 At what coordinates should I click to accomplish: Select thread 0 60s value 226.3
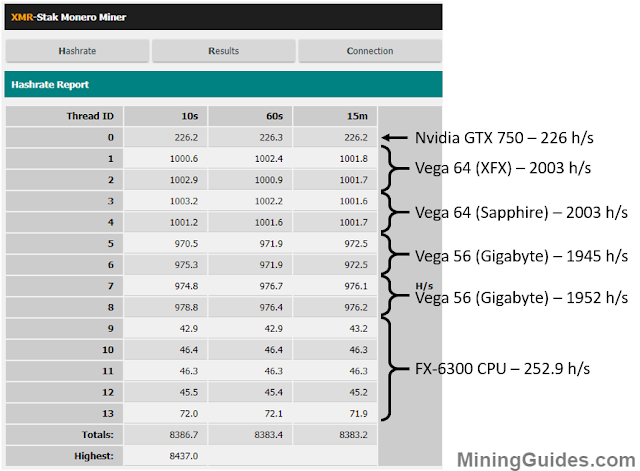point(271,138)
